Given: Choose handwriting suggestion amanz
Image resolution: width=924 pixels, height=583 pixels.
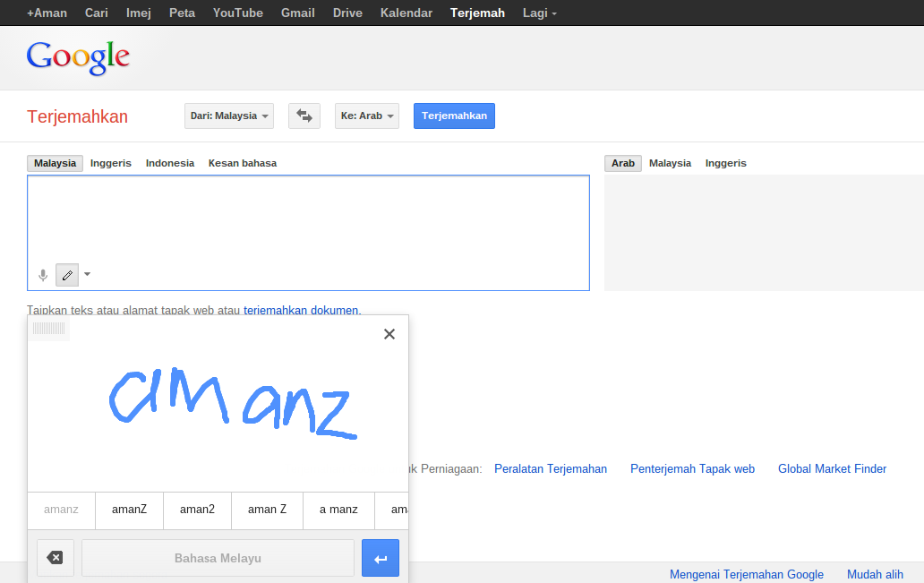Looking at the screenshot, I should (x=61, y=510).
